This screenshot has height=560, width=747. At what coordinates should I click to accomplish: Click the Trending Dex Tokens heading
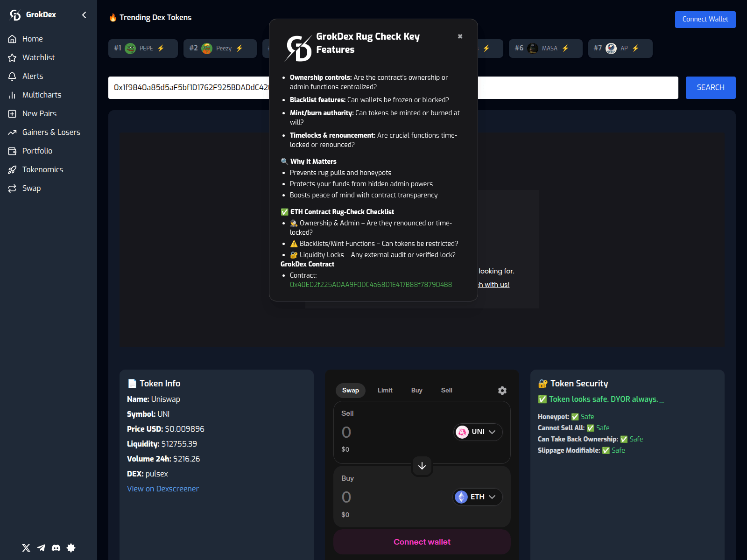pos(150,17)
